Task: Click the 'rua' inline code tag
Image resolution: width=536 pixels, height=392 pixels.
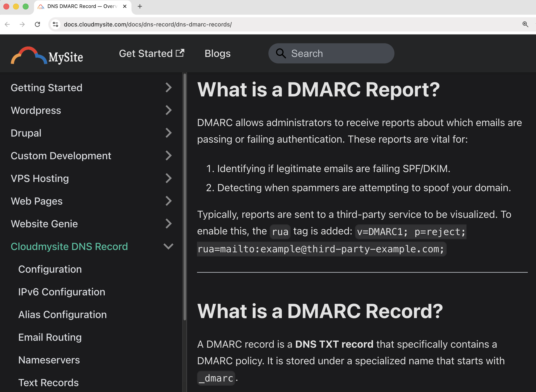Action: click(x=280, y=232)
